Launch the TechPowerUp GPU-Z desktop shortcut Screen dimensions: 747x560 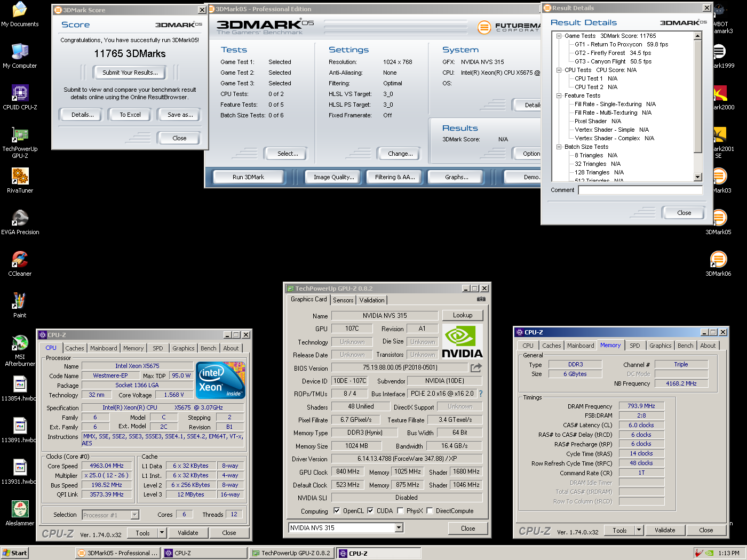(20, 143)
